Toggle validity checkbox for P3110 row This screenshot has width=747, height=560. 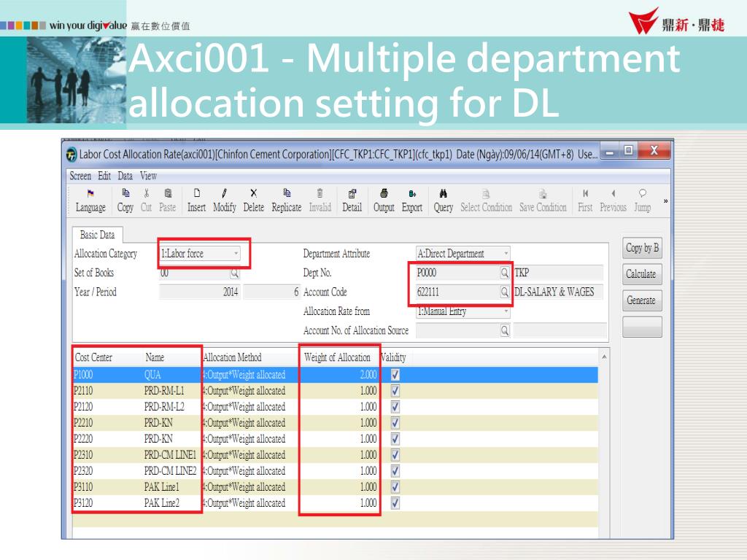coord(395,487)
